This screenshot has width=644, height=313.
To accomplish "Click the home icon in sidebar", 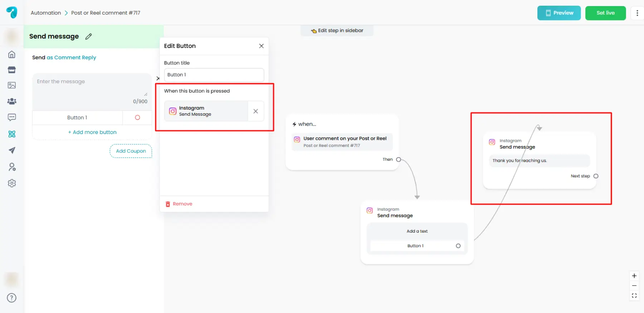I will tap(12, 54).
